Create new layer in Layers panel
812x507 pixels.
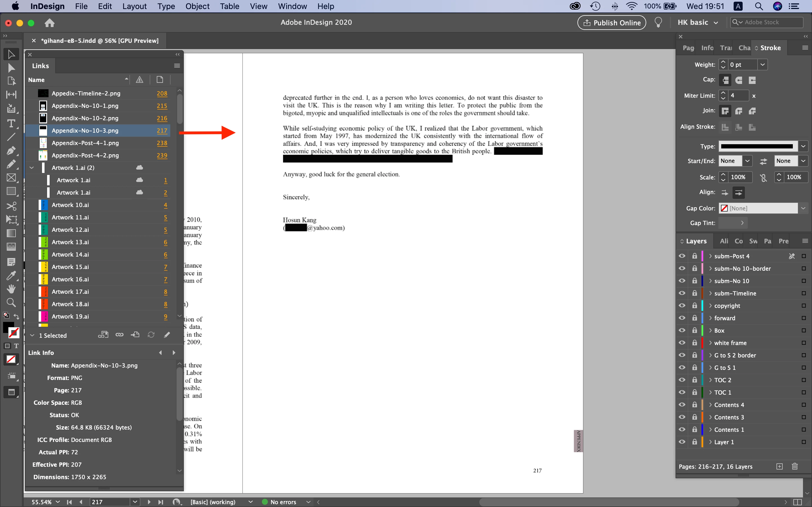pyautogui.click(x=780, y=466)
